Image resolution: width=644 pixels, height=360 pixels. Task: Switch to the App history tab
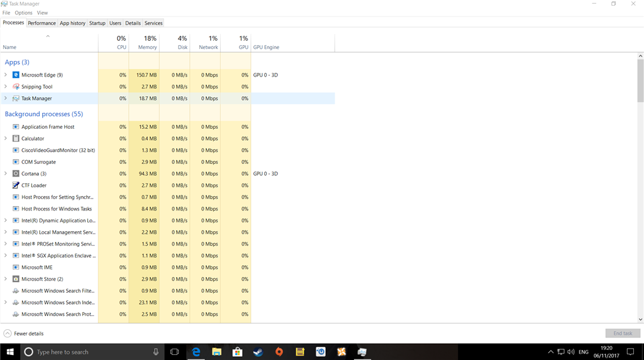[x=72, y=23]
